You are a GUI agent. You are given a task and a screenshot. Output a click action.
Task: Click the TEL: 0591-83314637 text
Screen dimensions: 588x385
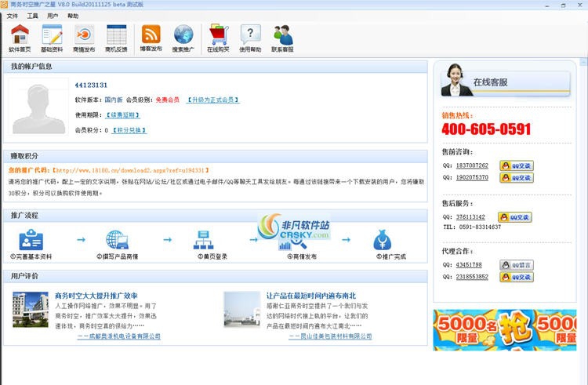click(472, 227)
